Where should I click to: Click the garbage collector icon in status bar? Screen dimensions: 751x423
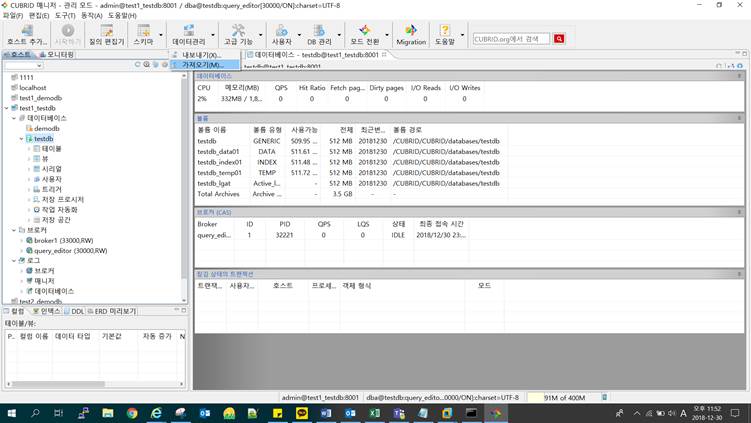[604, 397]
